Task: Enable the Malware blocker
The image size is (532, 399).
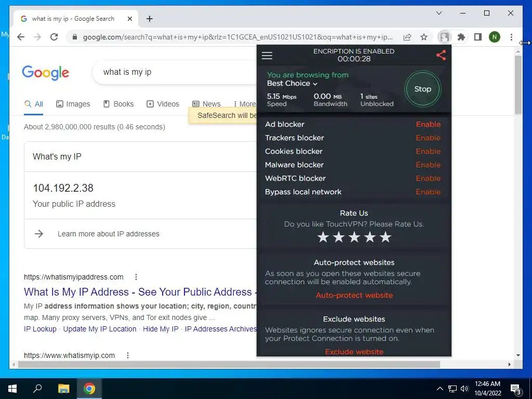Action: point(428,165)
